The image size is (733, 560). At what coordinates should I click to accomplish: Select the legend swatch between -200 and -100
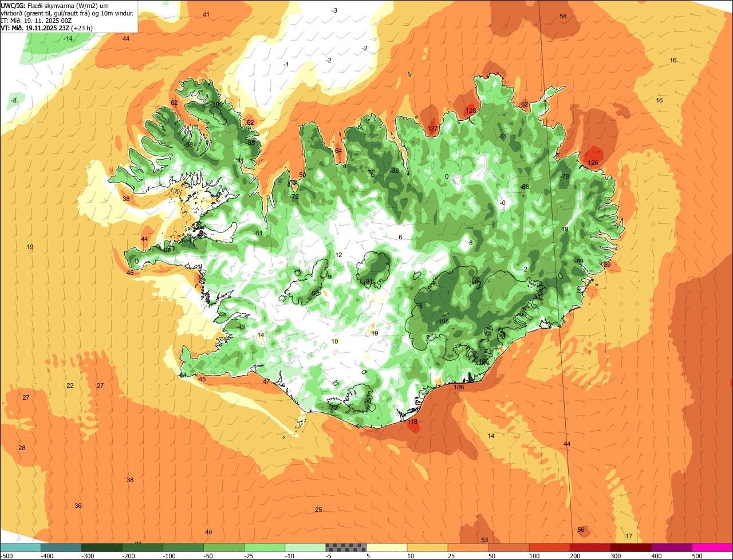[142, 548]
